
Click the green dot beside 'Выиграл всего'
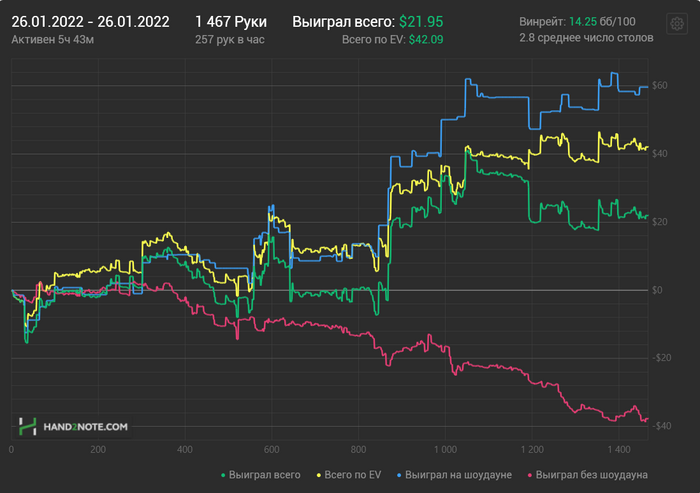[x=223, y=476]
